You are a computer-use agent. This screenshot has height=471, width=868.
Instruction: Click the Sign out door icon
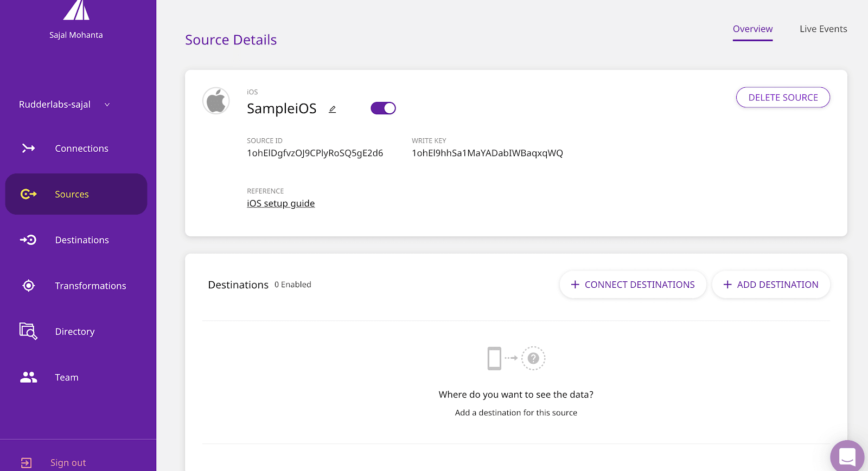(26, 462)
